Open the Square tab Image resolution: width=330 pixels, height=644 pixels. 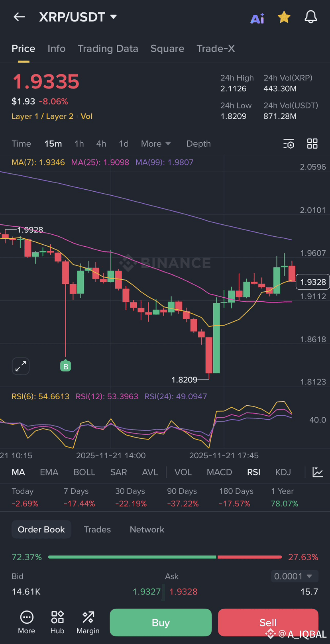(x=167, y=49)
